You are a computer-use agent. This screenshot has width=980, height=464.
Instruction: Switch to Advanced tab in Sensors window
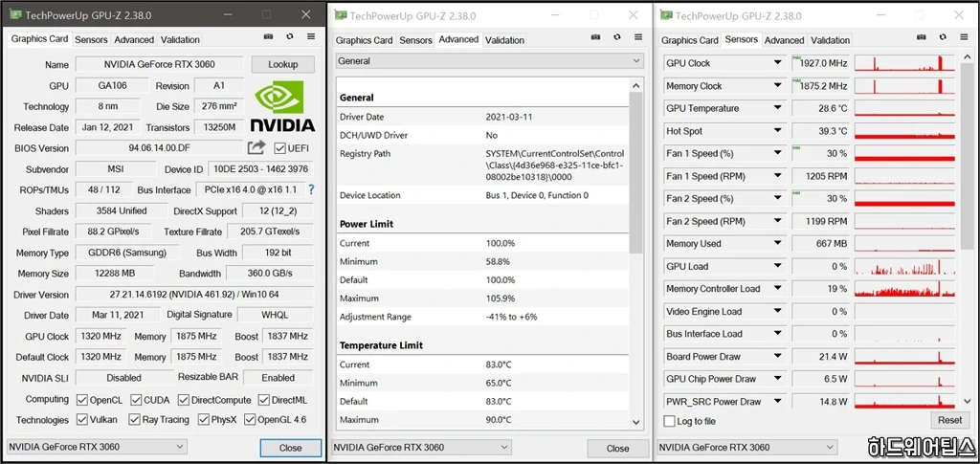pyautogui.click(x=785, y=40)
